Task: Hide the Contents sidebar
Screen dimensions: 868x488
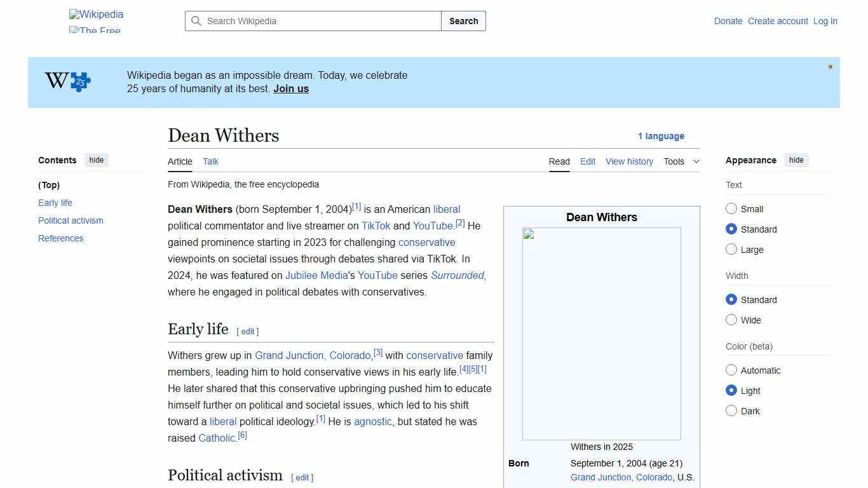Action: (96, 160)
